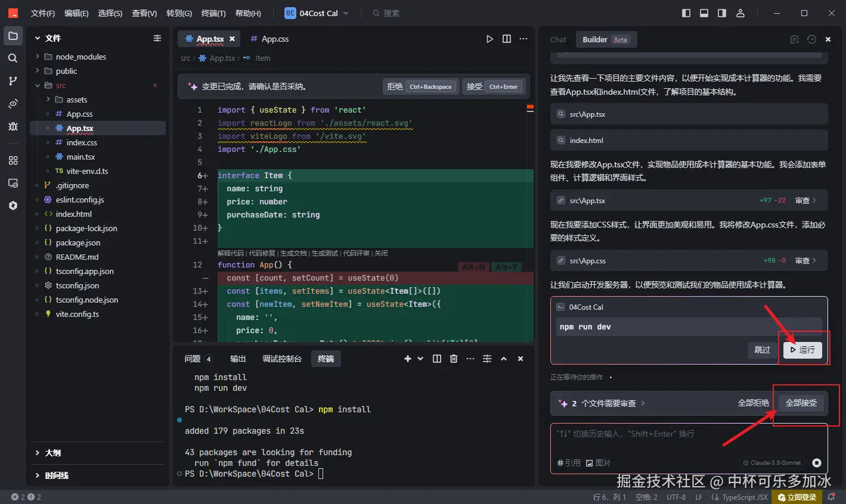
Task: Select the Claude-3.5-Sonnet model selector
Action: tap(772, 463)
